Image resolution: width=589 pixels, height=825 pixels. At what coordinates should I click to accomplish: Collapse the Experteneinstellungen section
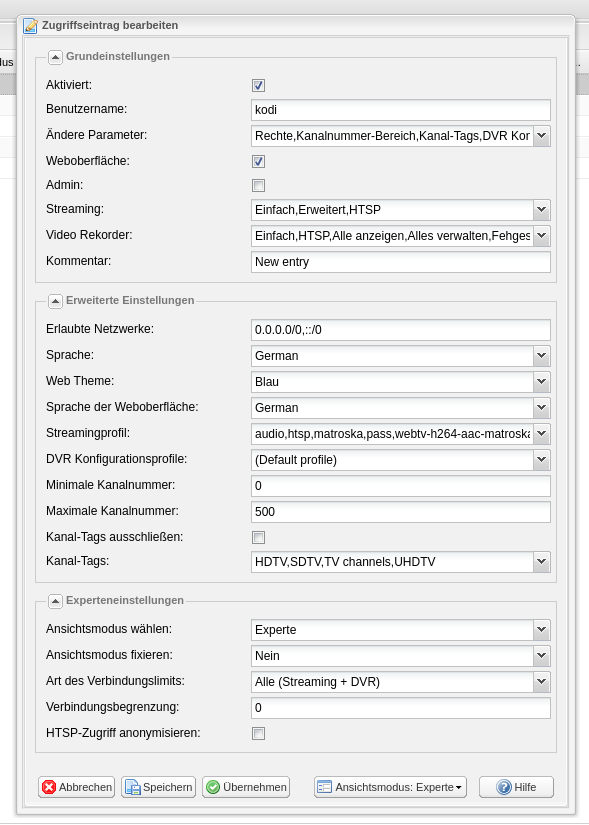point(55,601)
